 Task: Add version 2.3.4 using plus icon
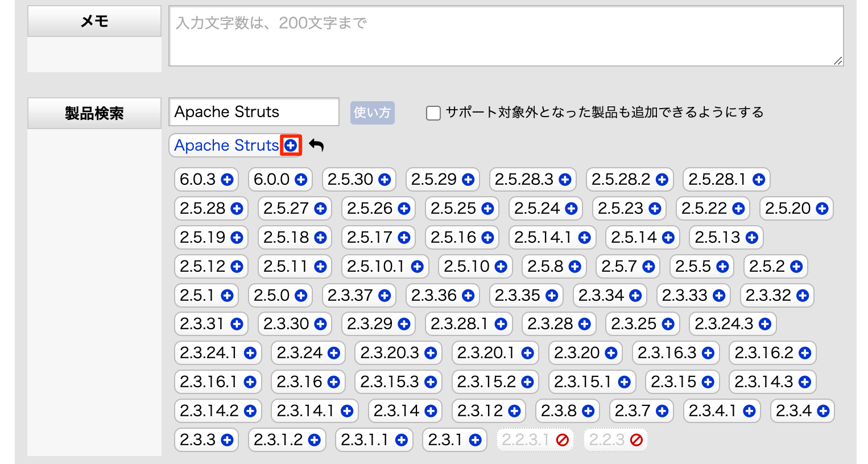coord(823,411)
